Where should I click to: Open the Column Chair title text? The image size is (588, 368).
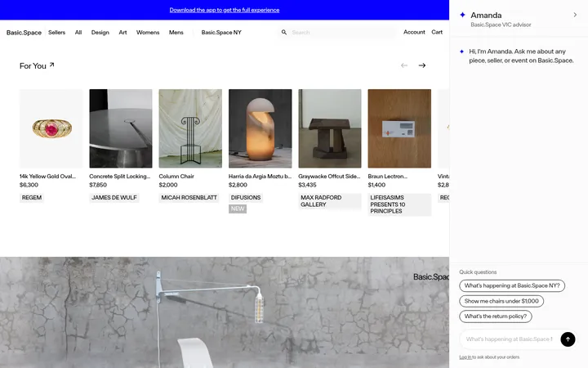pos(176,176)
